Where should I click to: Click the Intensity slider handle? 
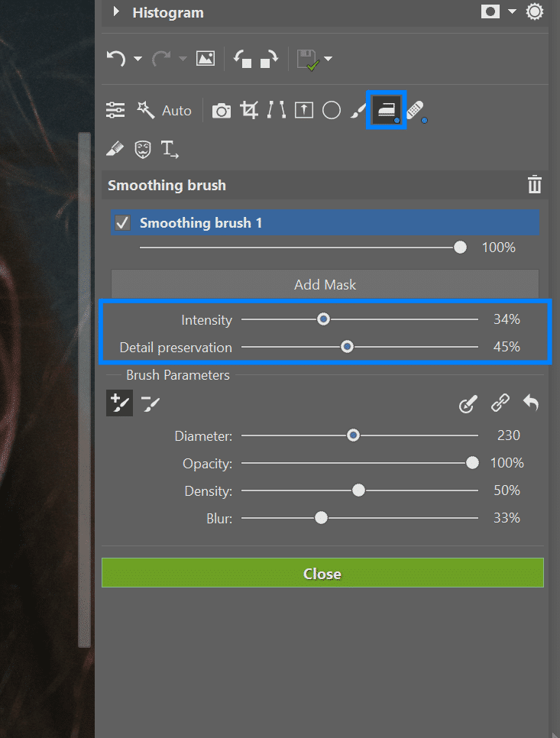[x=324, y=319]
